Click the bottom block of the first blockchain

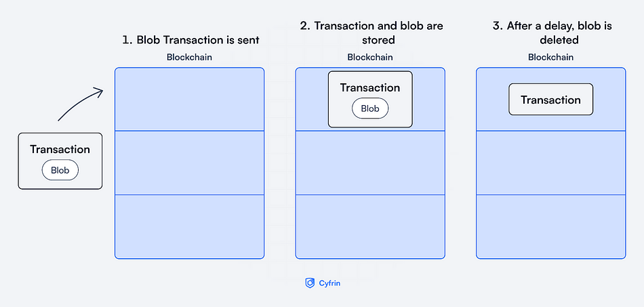click(189, 227)
